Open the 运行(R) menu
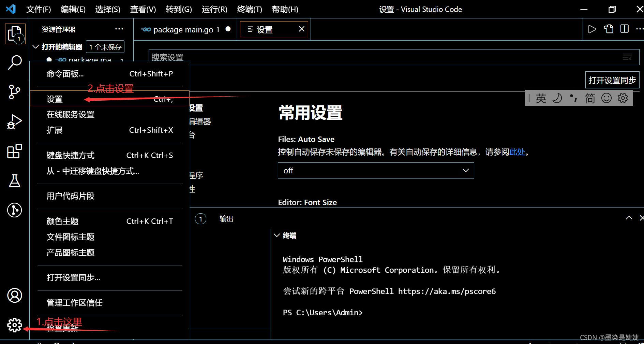Image resolution: width=644 pixels, height=344 pixels. coord(214,9)
